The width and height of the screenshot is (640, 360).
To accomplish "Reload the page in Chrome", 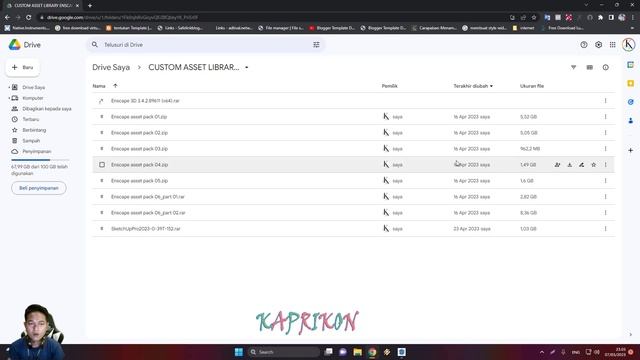I will tap(29, 18).
